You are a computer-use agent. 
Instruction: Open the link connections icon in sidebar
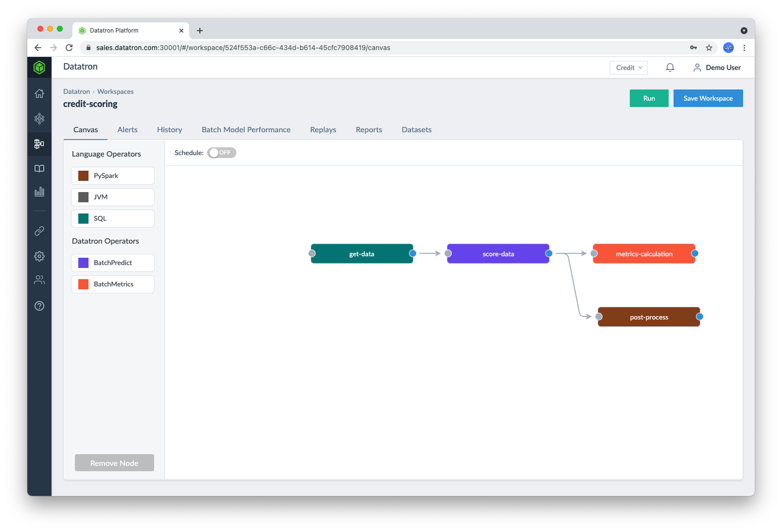point(39,231)
